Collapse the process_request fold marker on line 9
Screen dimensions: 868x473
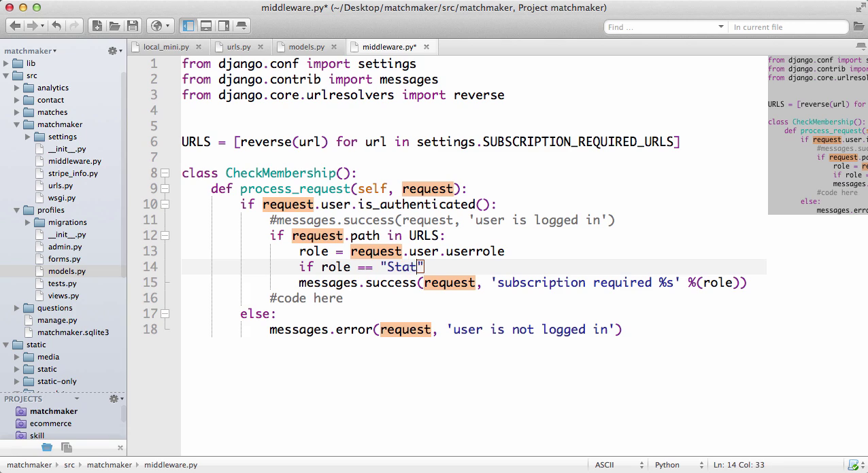coord(165,189)
